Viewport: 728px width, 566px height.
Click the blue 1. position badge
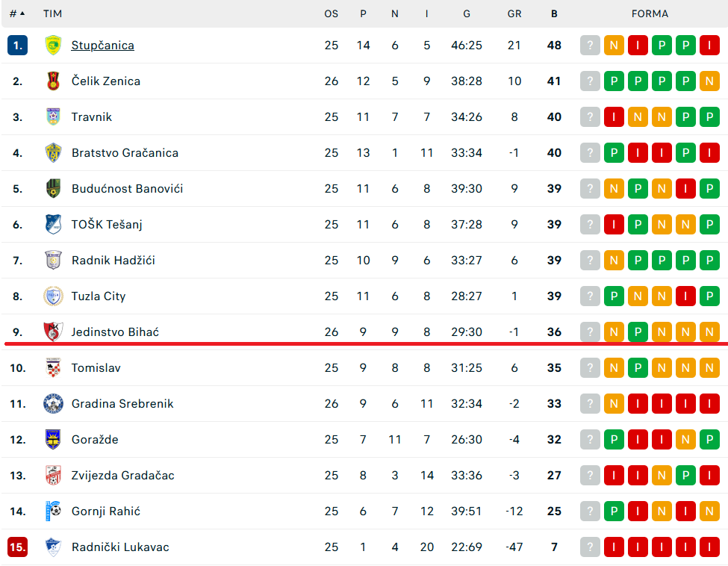point(18,46)
